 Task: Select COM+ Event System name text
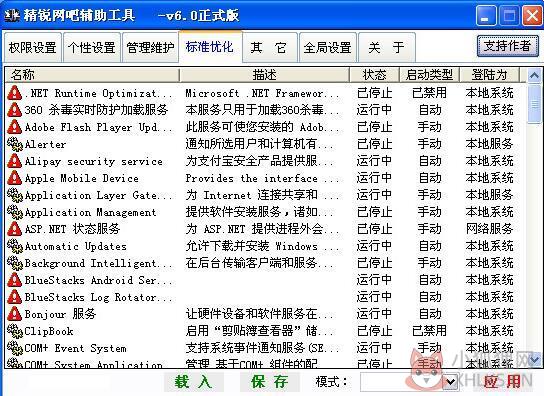[76, 348]
